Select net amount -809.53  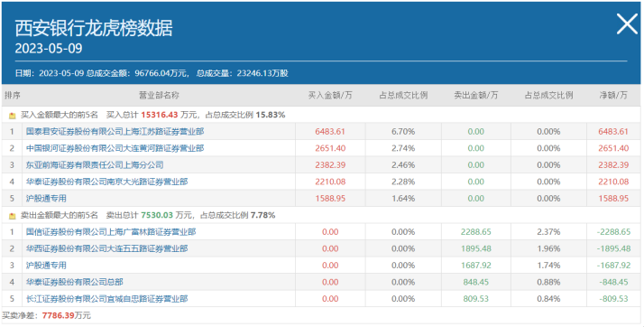pyautogui.click(x=613, y=299)
